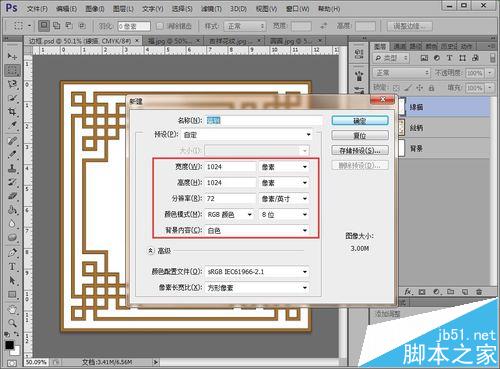500x369 pixels.
Task: Select the Move tool
Action: pos(12,56)
